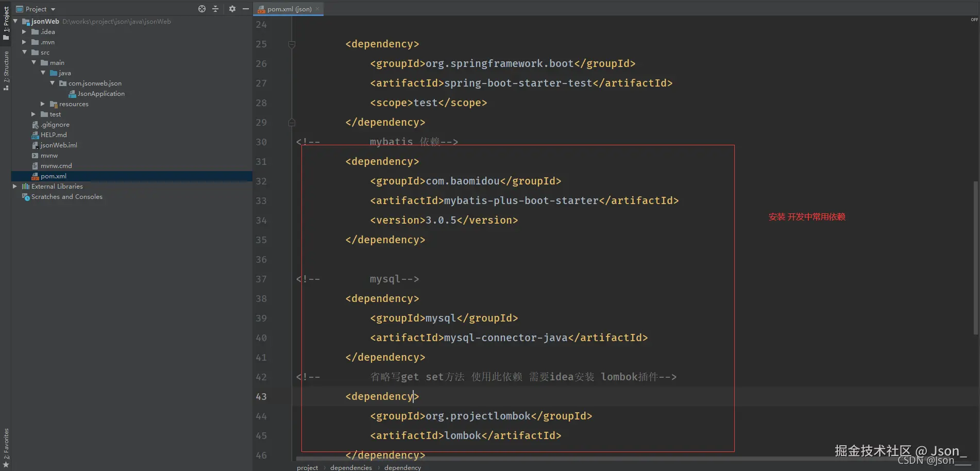Select the .idea folder icon
The image size is (980, 471).
pos(35,32)
